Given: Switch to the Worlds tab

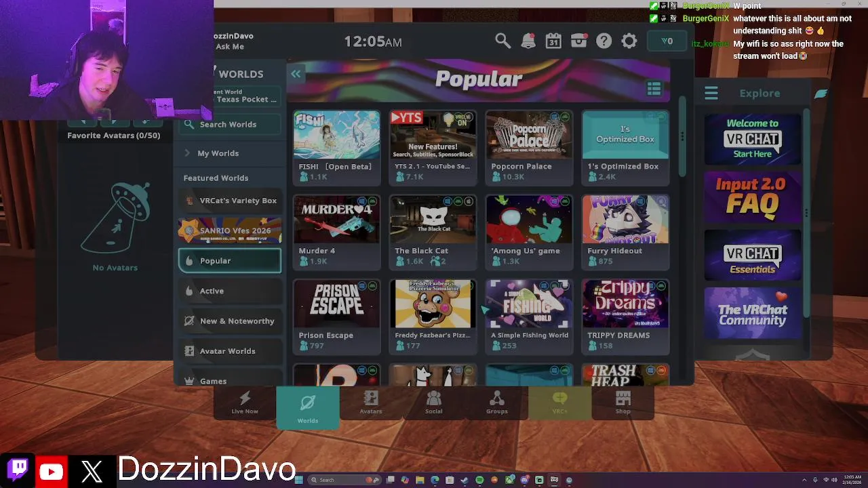Looking at the screenshot, I should click(308, 407).
